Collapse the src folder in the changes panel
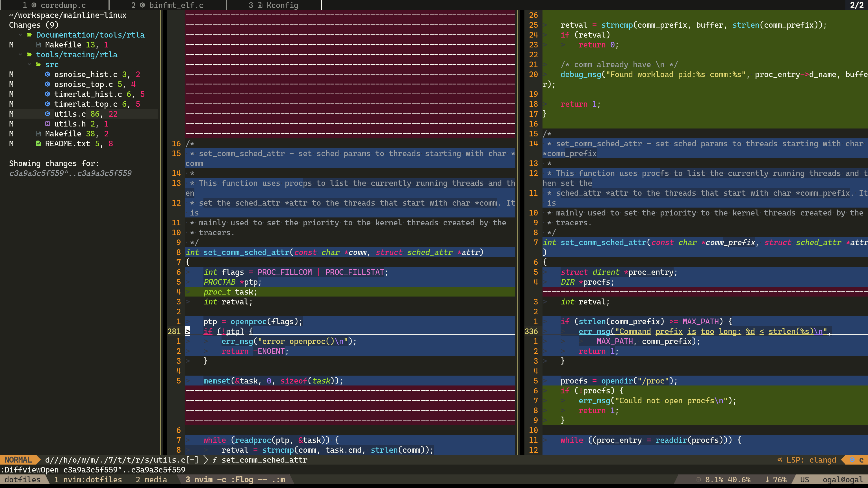868x488 pixels. pyautogui.click(x=30, y=64)
